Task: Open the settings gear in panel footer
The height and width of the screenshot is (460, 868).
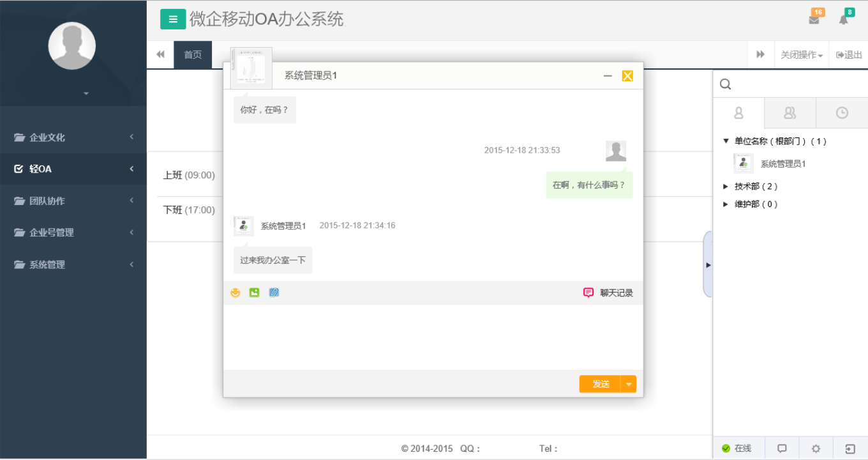Action: 816,448
